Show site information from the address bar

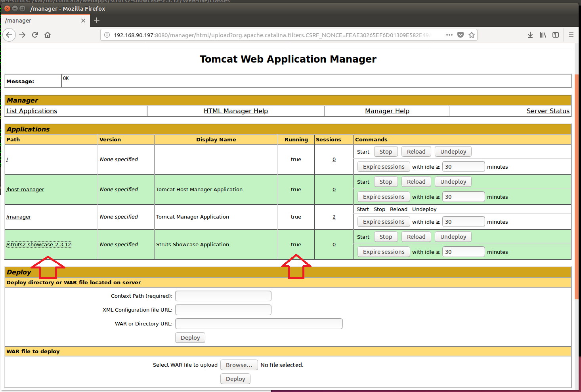tap(107, 35)
